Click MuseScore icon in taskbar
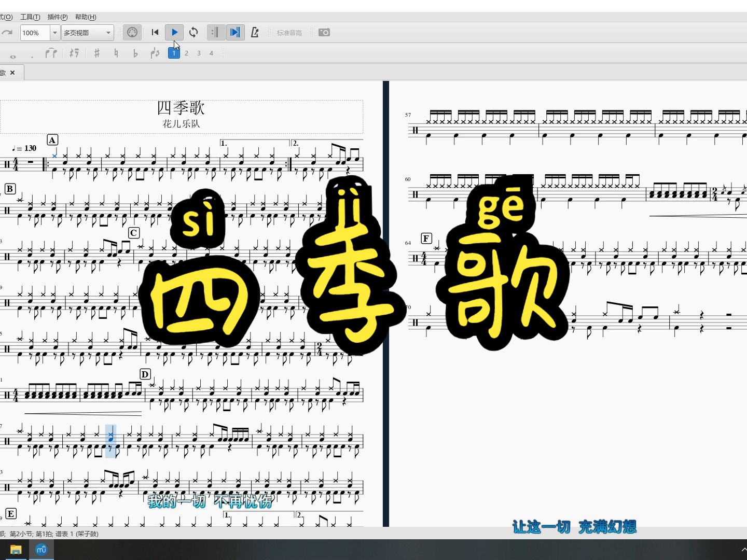This screenshot has width=747, height=560. click(x=41, y=550)
